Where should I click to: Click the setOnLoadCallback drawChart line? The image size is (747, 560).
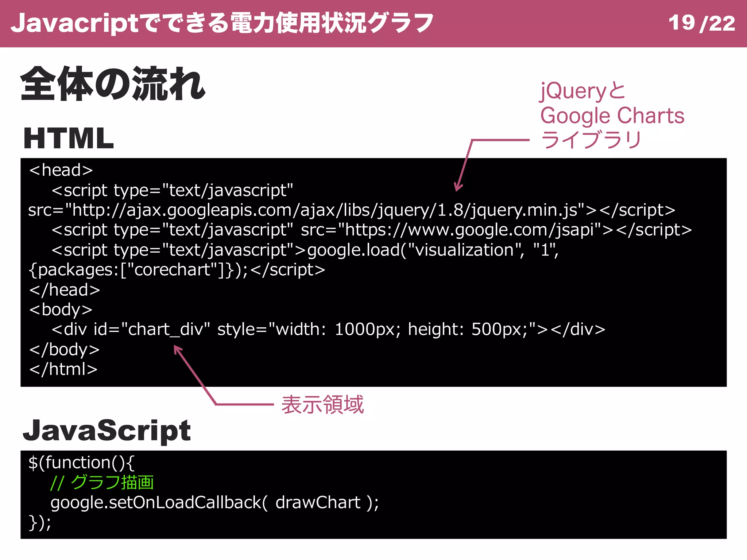(x=214, y=503)
